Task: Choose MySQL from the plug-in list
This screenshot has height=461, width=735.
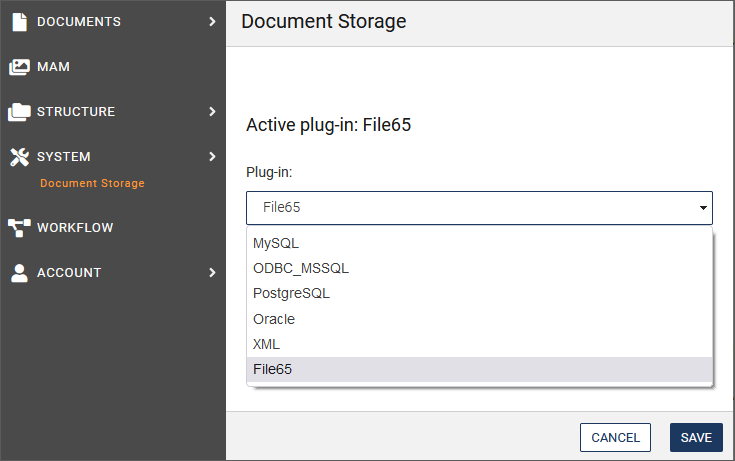Action: click(479, 243)
